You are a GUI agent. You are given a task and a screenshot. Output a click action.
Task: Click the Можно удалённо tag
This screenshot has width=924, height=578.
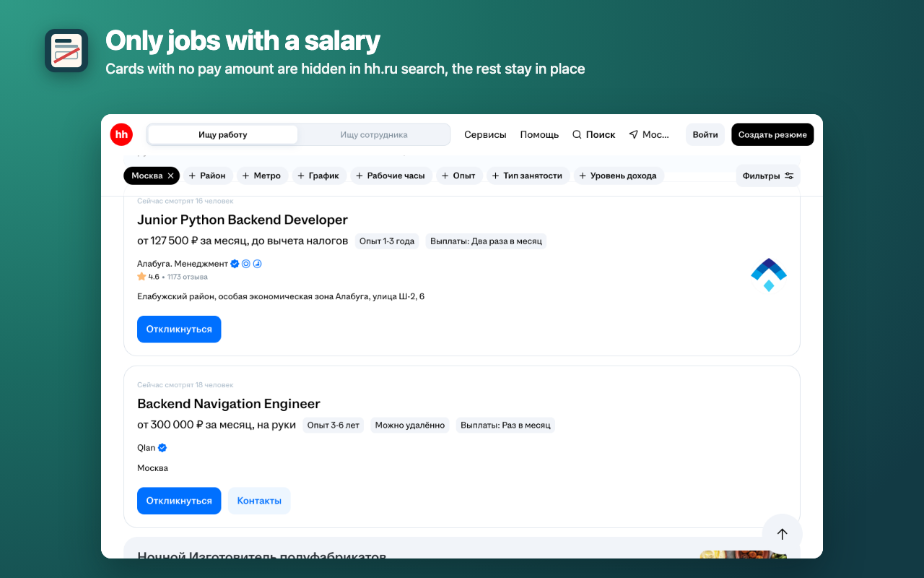pos(410,425)
